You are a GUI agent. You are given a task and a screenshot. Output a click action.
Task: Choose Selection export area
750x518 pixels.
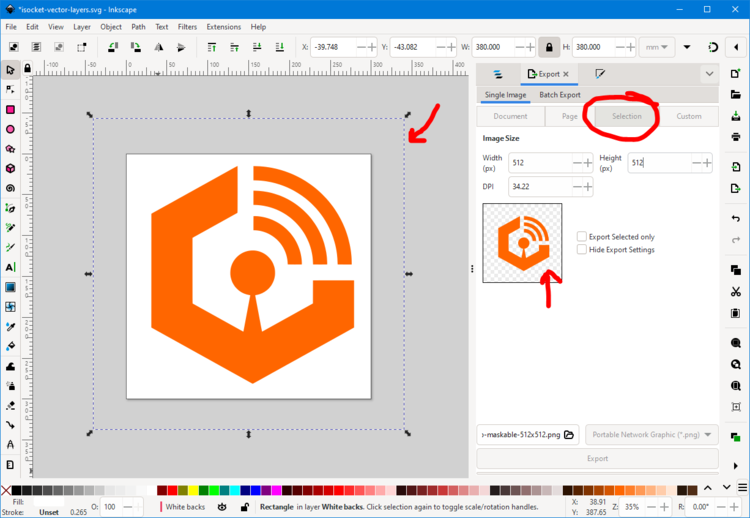(627, 116)
